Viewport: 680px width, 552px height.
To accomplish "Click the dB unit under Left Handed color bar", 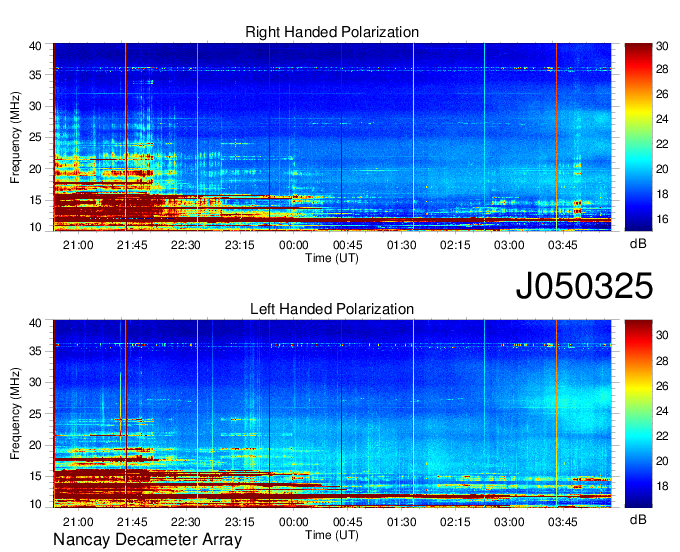I will [638, 519].
